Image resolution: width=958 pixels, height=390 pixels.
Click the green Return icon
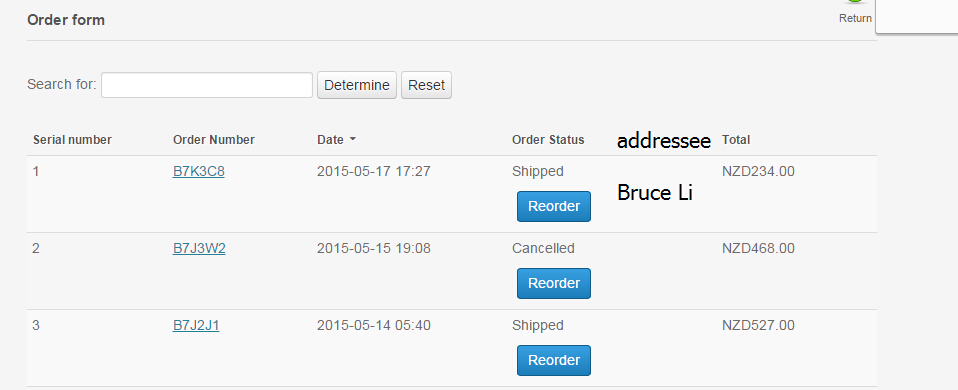[x=855, y=2]
